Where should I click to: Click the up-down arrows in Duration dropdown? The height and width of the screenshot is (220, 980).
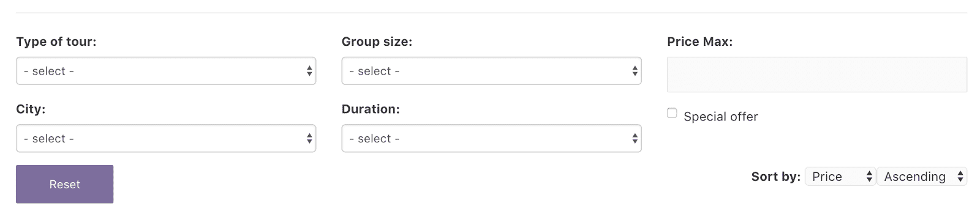pos(635,139)
